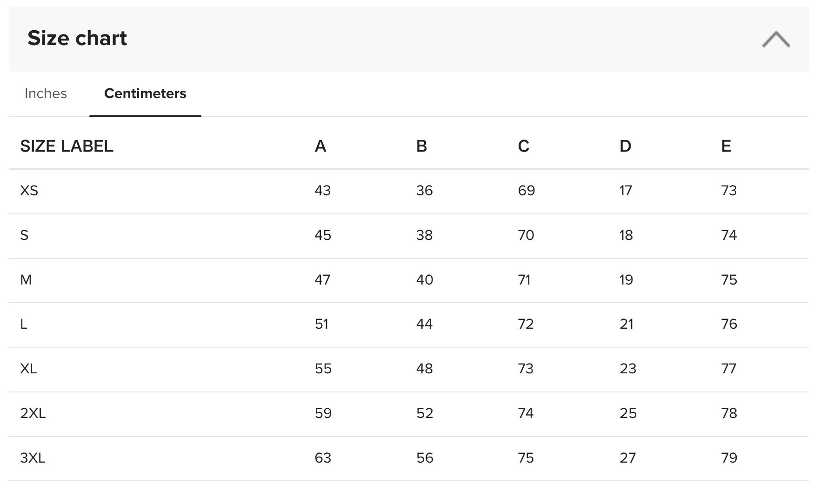The width and height of the screenshot is (820, 504).
Task: Click column header E
Action: (726, 146)
